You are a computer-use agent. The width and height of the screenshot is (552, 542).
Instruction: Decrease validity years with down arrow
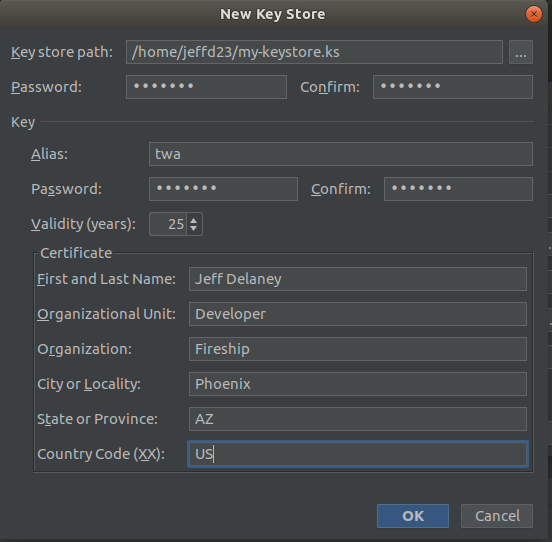point(194,228)
